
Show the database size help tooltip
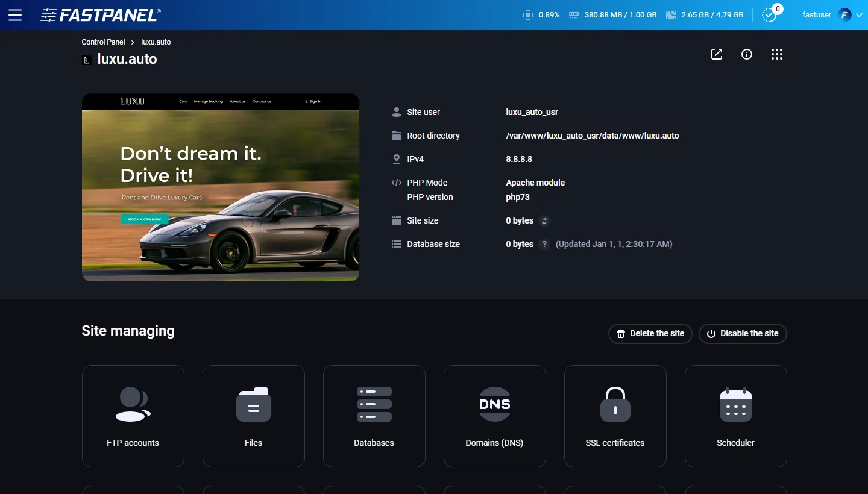[x=544, y=244]
